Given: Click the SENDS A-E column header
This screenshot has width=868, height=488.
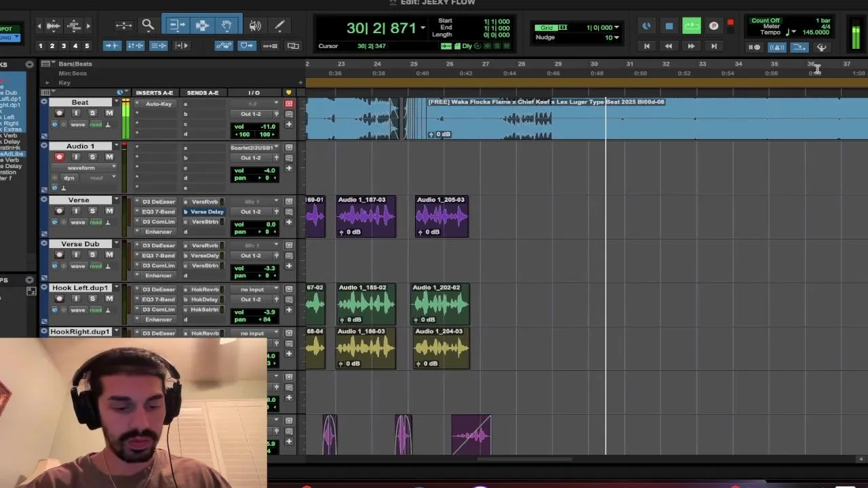Looking at the screenshot, I should coord(203,93).
